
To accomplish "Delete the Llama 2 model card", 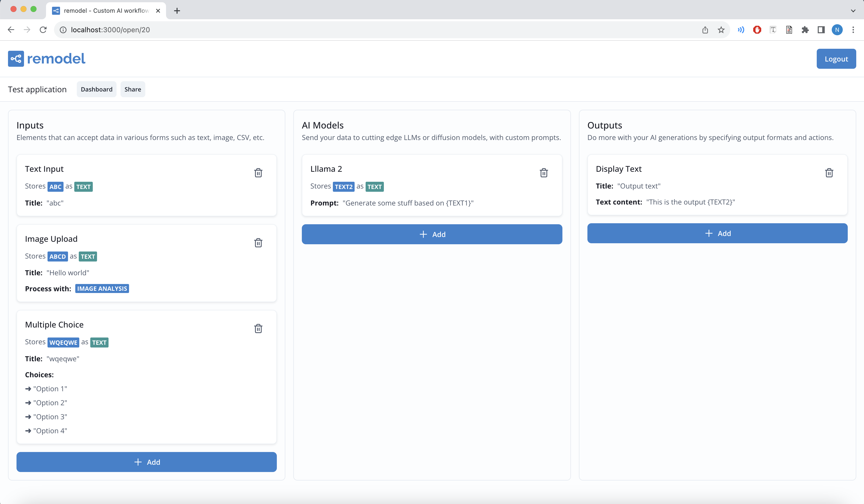I will [x=544, y=173].
